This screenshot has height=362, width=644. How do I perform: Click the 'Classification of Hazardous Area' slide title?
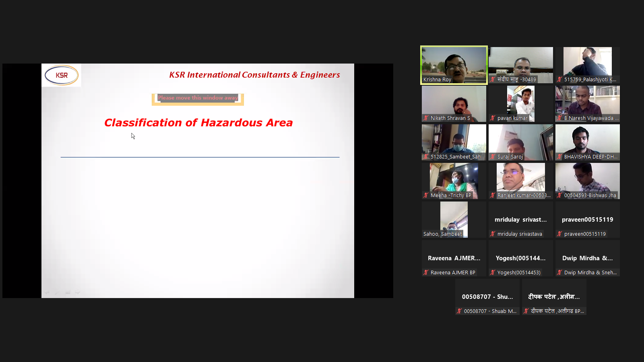pyautogui.click(x=198, y=123)
